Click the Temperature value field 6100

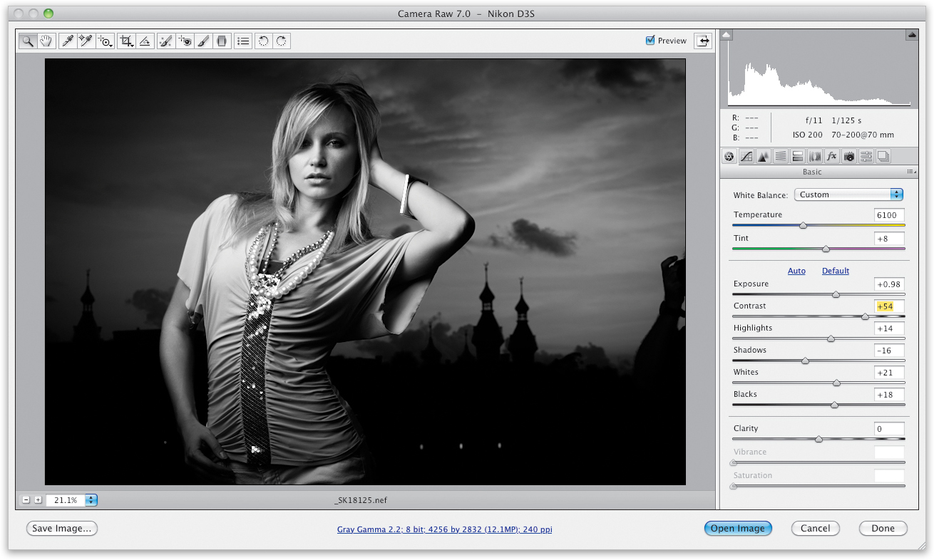click(889, 215)
